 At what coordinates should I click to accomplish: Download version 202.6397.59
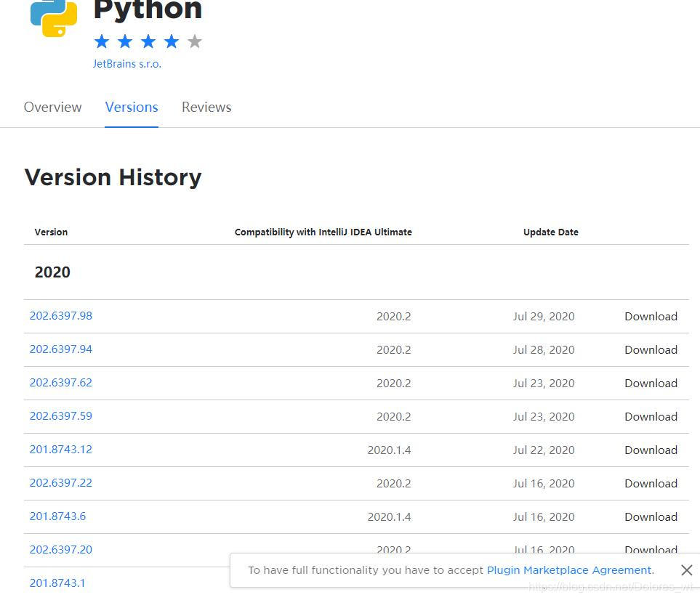click(x=651, y=417)
